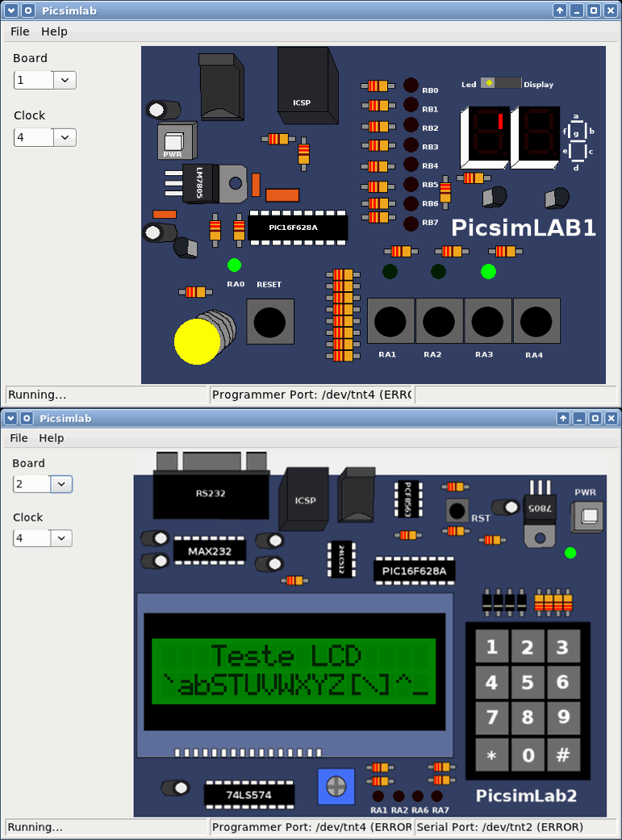Tap keypad key 4
Screen dimensions: 622x840
pyautogui.click(x=492, y=683)
